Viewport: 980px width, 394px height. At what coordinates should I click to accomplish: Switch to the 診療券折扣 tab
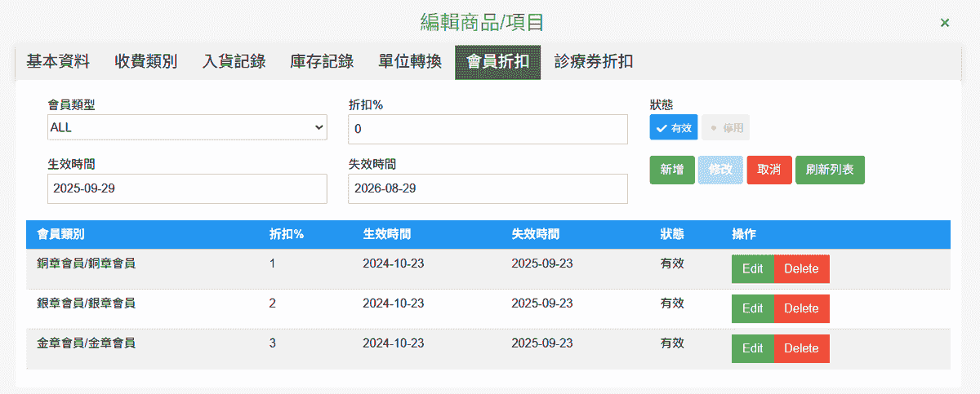pyautogui.click(x=594, y=62)
